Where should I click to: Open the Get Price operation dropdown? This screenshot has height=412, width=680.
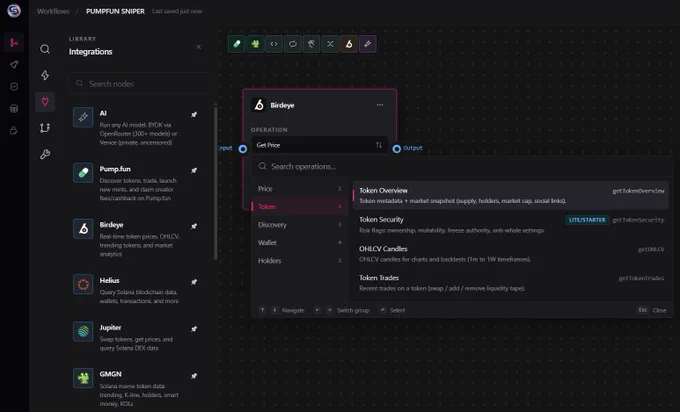pos(320,145)
